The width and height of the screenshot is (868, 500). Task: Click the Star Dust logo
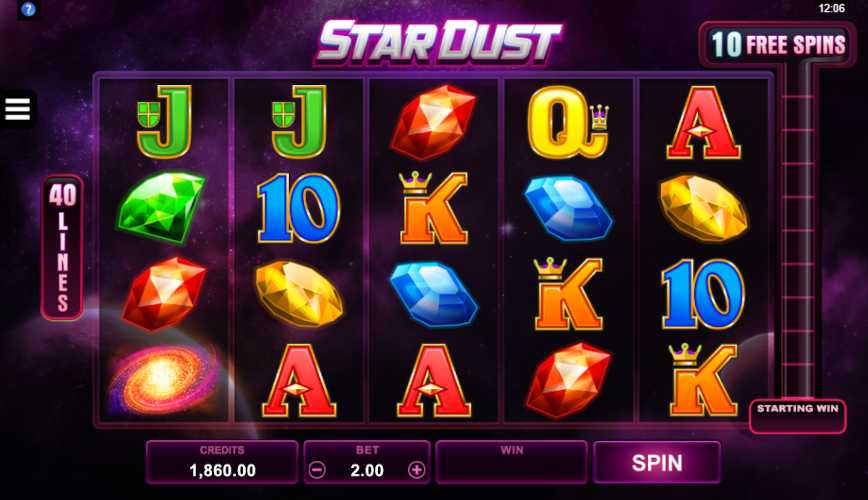[439, 42]
